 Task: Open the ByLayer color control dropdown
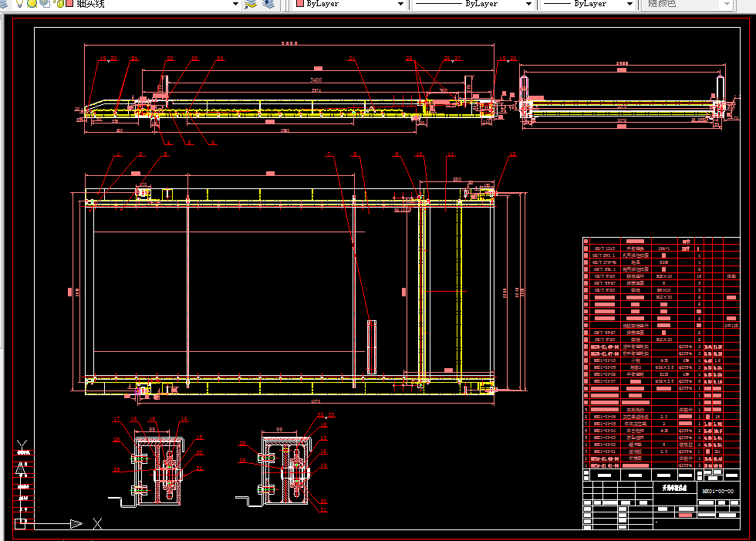pyautogui.click(x=400, y=4)
